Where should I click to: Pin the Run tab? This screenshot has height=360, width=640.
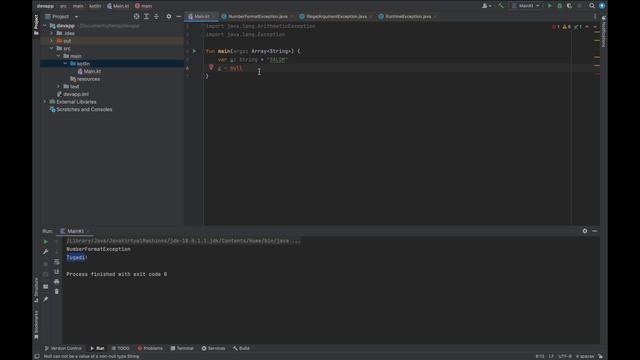46,299
